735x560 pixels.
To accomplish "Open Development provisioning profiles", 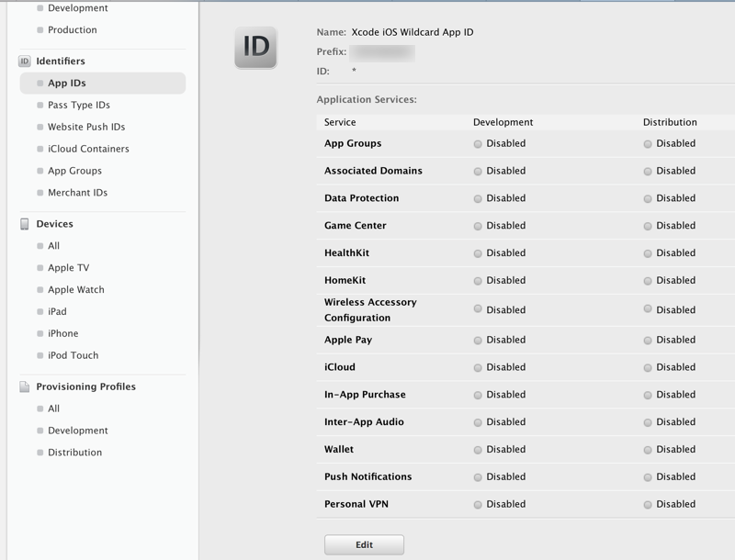I will pyautogui.click(x=78, y=431).
